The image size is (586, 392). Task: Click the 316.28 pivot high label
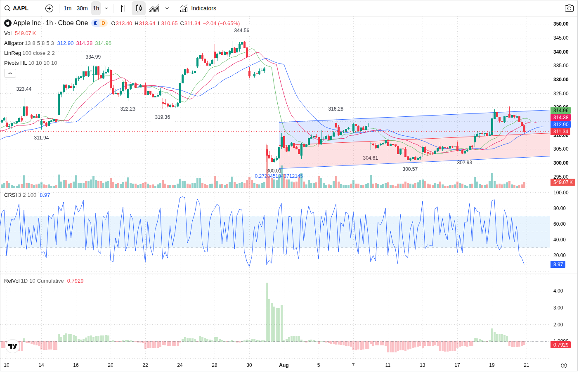coord(336,109)
